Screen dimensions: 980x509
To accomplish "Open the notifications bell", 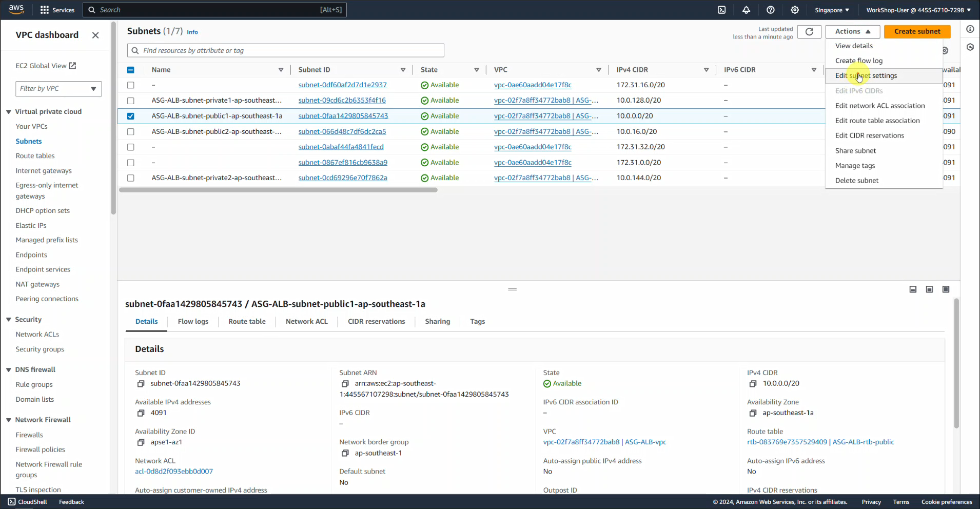I will point(746,10).
